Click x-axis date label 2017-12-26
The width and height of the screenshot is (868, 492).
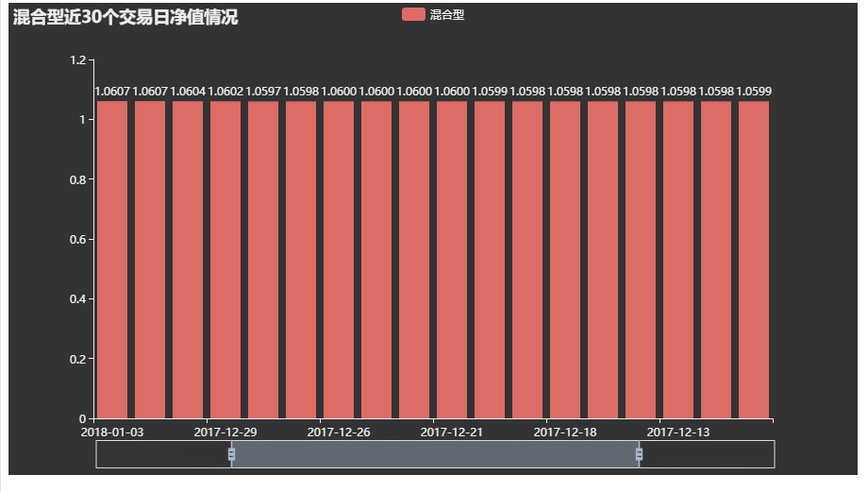tap(339, 433)
